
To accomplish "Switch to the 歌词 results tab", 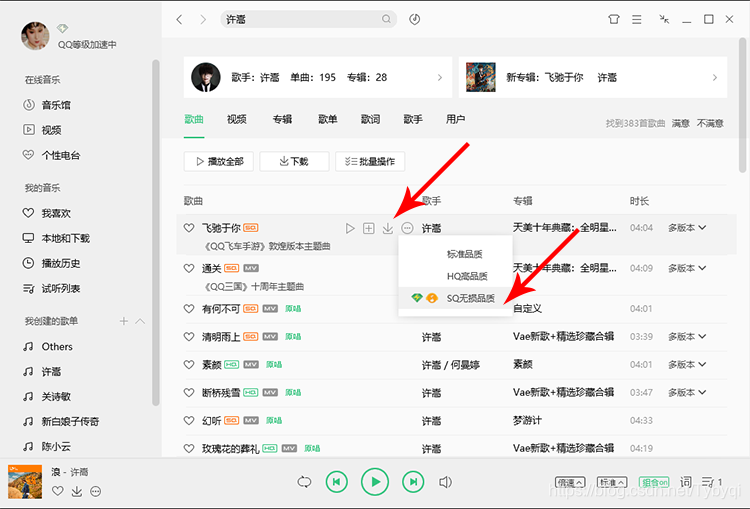I will pyautogui.click(x=370, y=119).
